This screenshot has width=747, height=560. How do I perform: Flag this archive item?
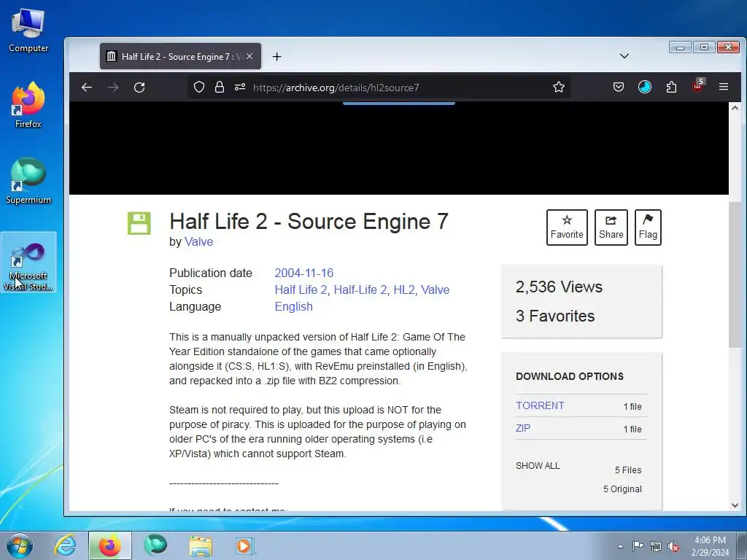pos(648,227)
